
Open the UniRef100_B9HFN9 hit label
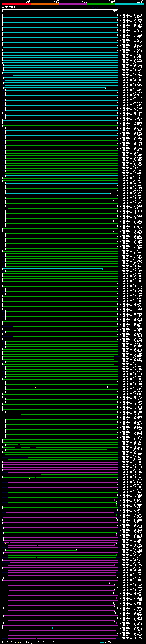pos(131,27)
